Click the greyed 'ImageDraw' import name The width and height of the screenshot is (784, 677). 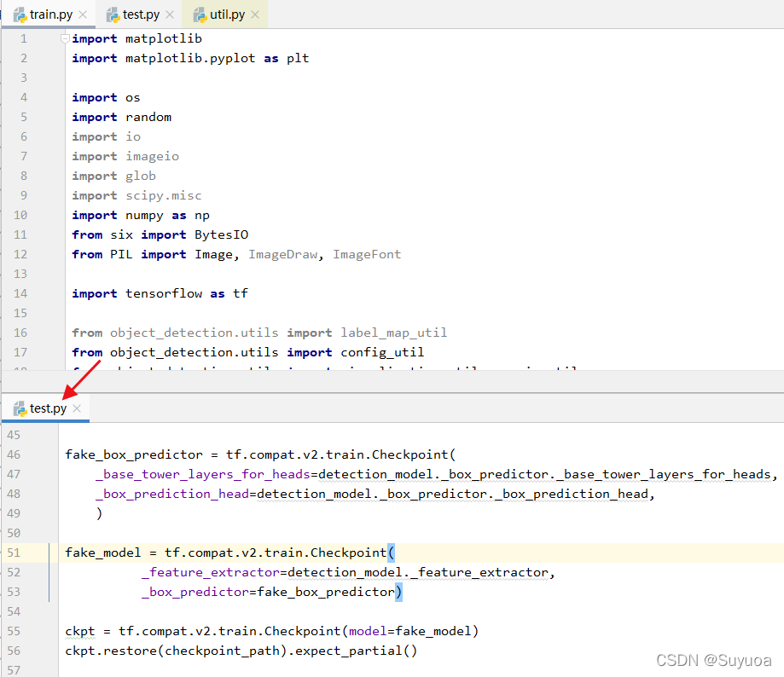(x=283, y=254)
